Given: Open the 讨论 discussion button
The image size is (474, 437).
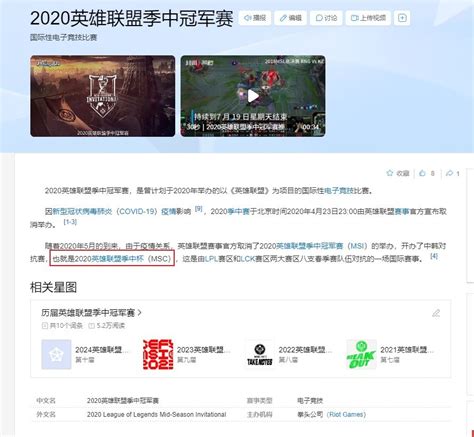Looking at the screenshot, I should pyautogui.click(x=326, y=18).
